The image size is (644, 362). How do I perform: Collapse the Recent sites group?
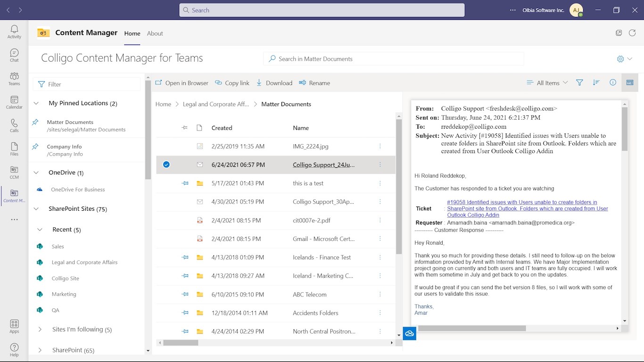40,230
